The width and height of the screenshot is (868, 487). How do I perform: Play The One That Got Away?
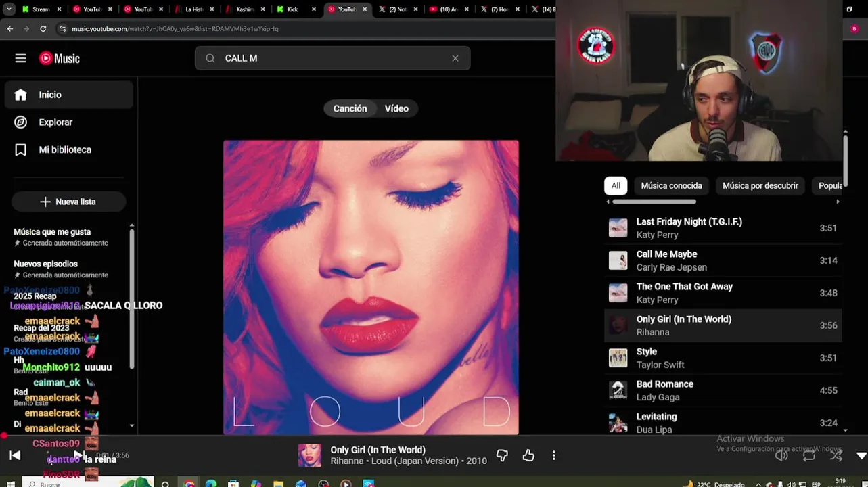coord(723,293)
